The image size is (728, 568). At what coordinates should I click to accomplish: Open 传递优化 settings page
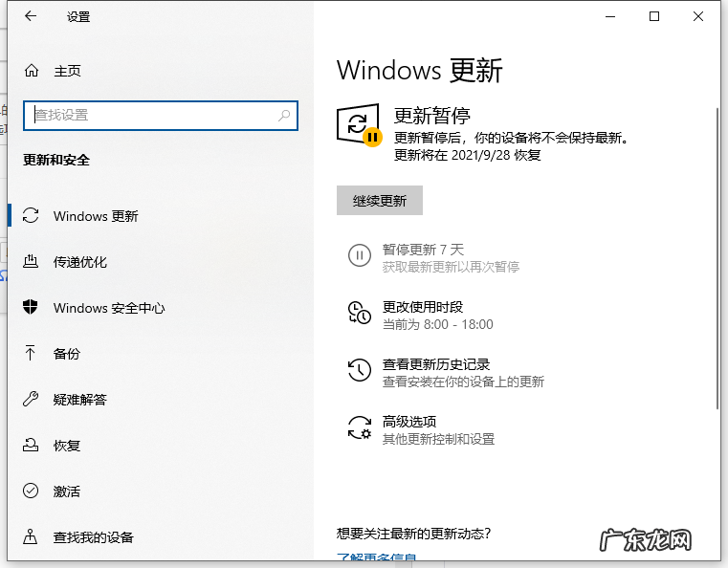tap(79, 262)
